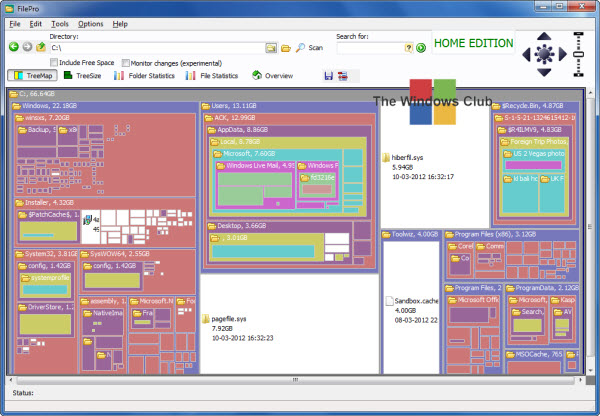
Task: Open the Tools menu
Action: 60,24
